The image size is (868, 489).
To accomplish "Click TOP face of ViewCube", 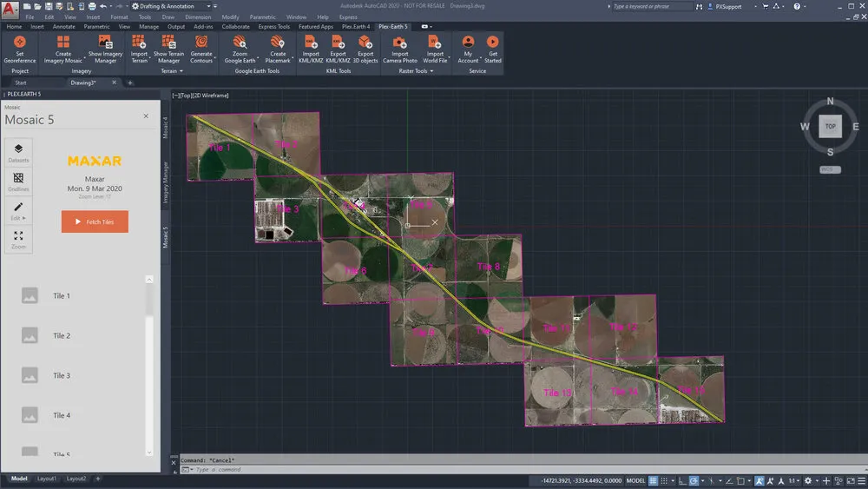I will coord(830,126).
